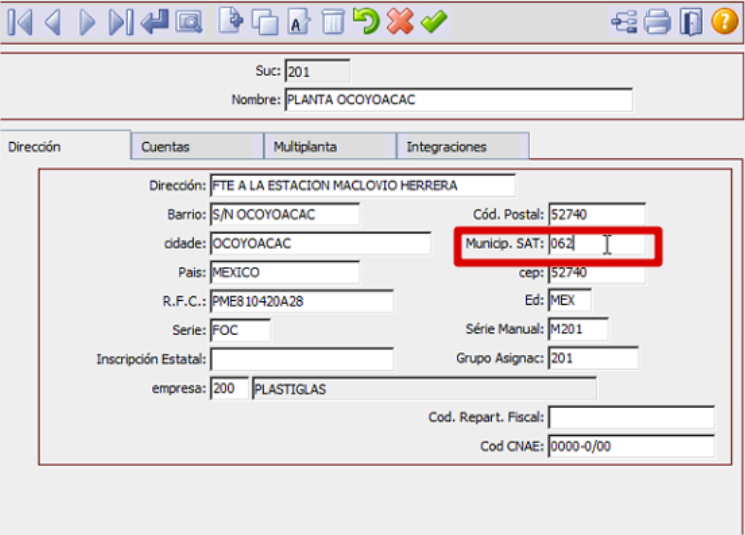Viewport: 745px width, 535px height.
Task: Click the 'Cod CNAE:' label
Action: 512,446
